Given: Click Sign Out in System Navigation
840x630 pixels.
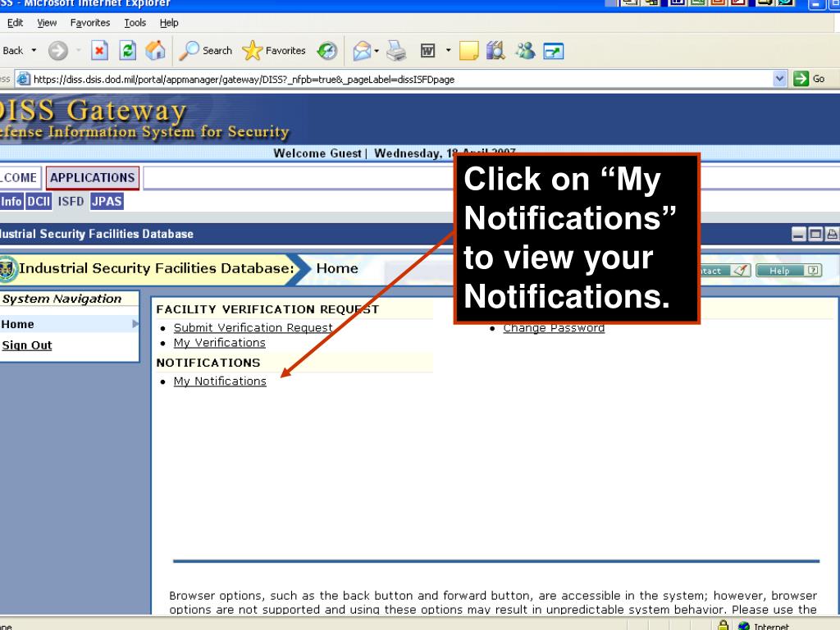Looking at the screenshot, I should (x=27, y=345).
